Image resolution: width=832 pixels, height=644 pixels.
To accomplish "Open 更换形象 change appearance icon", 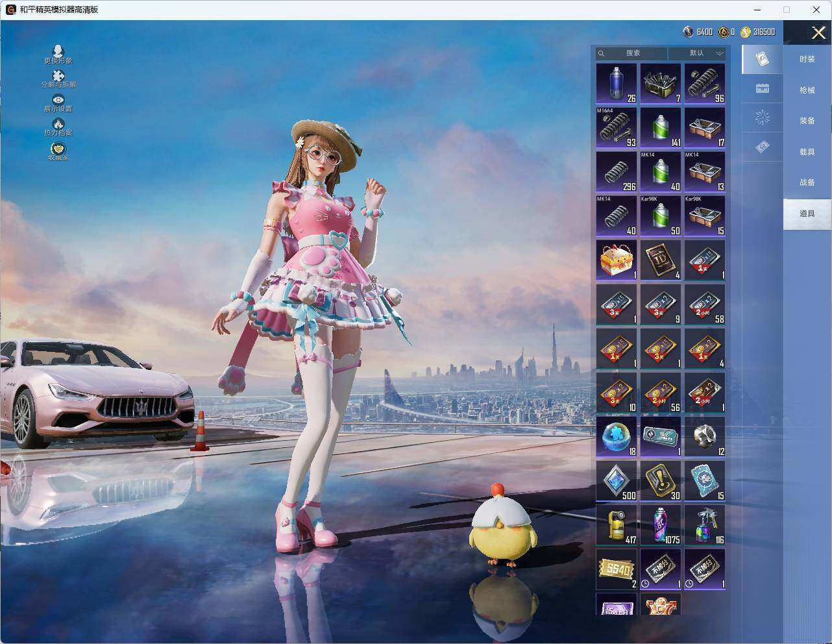I will [x=58, y=55].
